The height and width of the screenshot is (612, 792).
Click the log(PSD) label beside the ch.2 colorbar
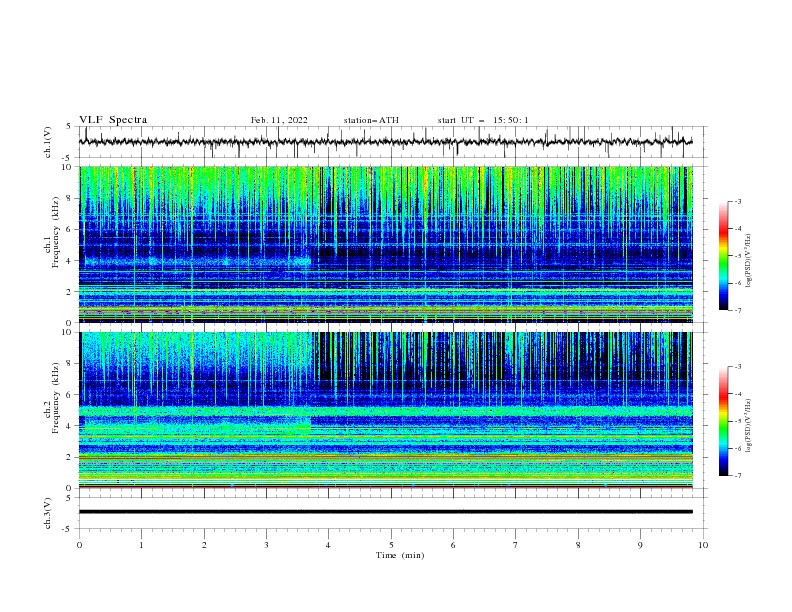pyautogui.click(x=749, y=425)
